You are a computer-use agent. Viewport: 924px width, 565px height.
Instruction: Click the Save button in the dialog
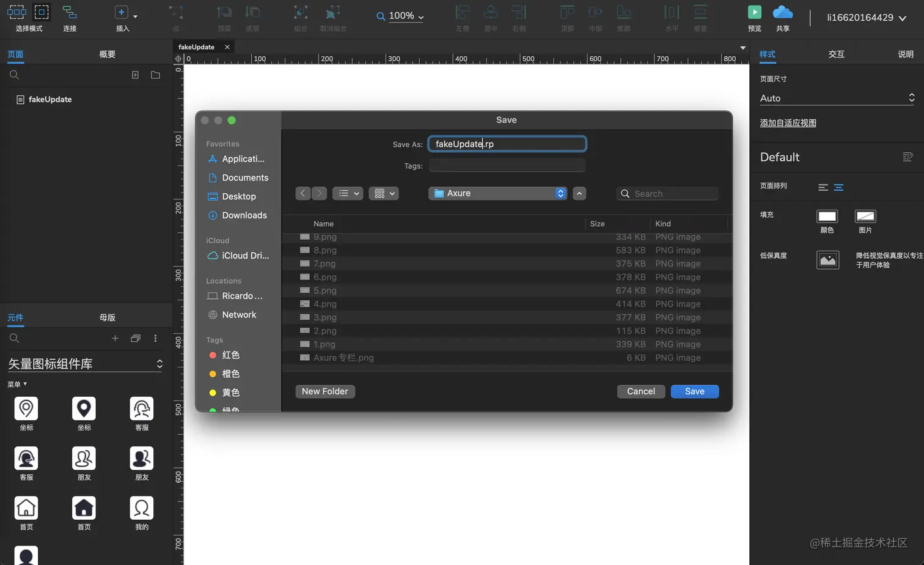[x=695, y=391]
